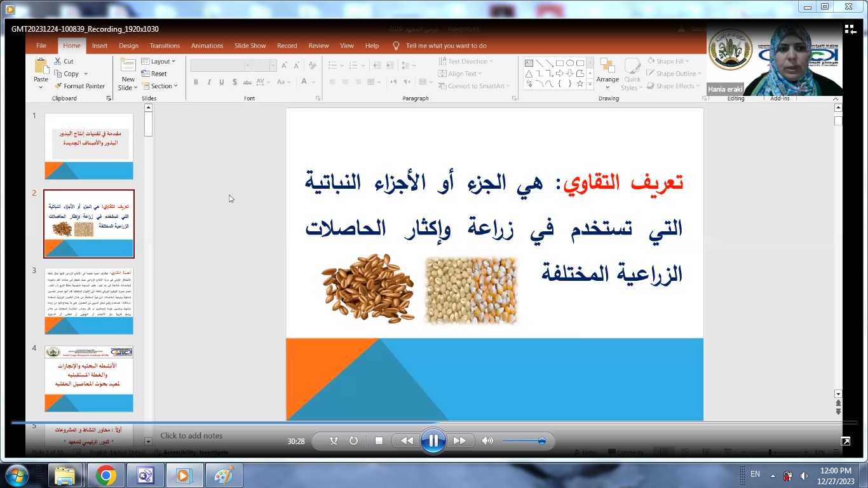
Task: Click the Cut scissors icon
Action: point(58,61)
